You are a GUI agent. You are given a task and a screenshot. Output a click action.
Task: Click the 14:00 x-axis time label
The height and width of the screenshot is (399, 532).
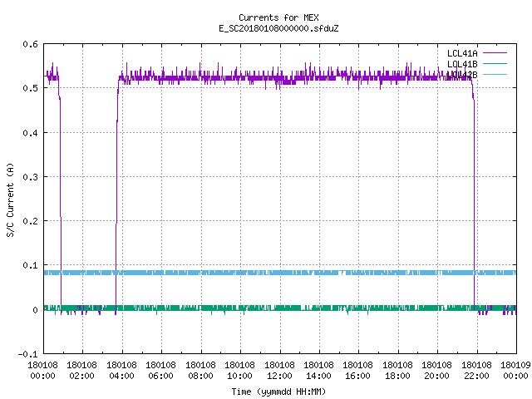318,376
